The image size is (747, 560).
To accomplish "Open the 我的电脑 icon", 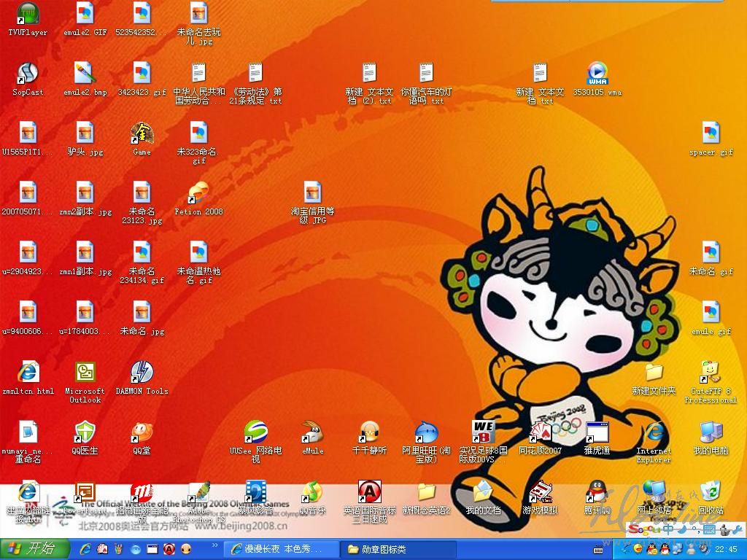I will (x=711, y=433).
